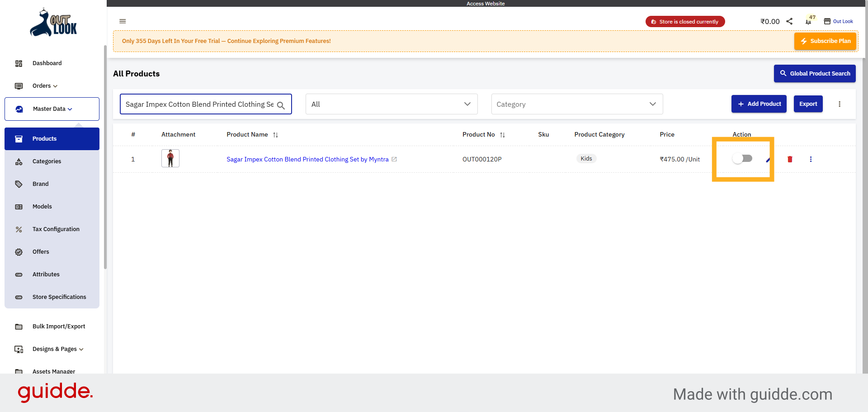Click the Bulk Import/Export label
868x412 pixels.
point(59,327)
